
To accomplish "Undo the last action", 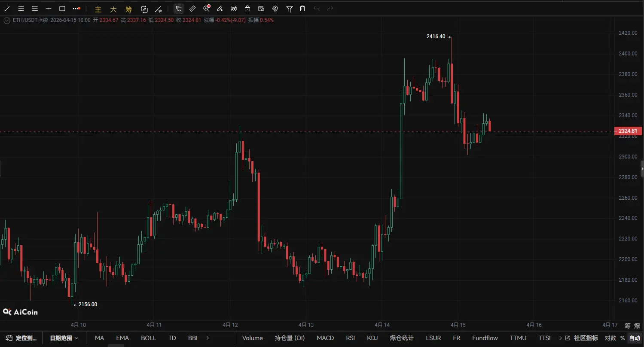I will point(317,9).
